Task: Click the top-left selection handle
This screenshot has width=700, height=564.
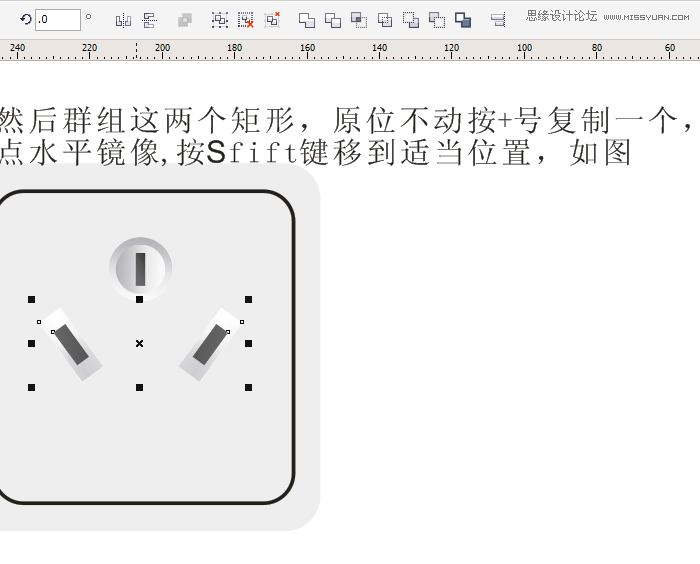Action: coord(31,300)
